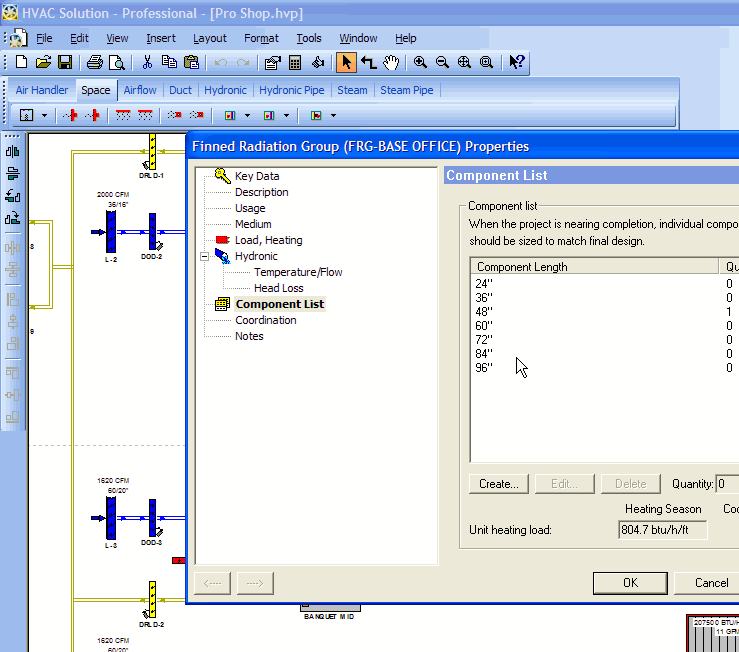
Task: Select the 48" component length row
Action: point(604,312)
